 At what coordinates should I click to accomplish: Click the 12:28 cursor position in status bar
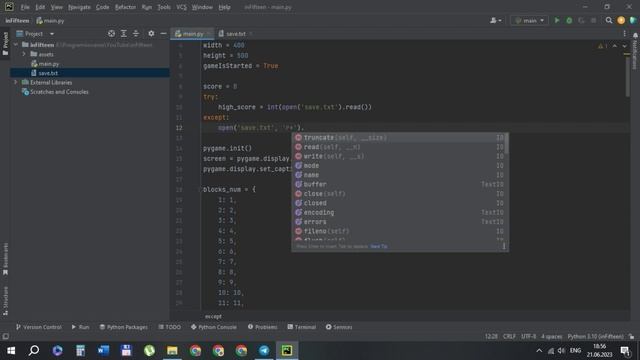click(491, 336)
